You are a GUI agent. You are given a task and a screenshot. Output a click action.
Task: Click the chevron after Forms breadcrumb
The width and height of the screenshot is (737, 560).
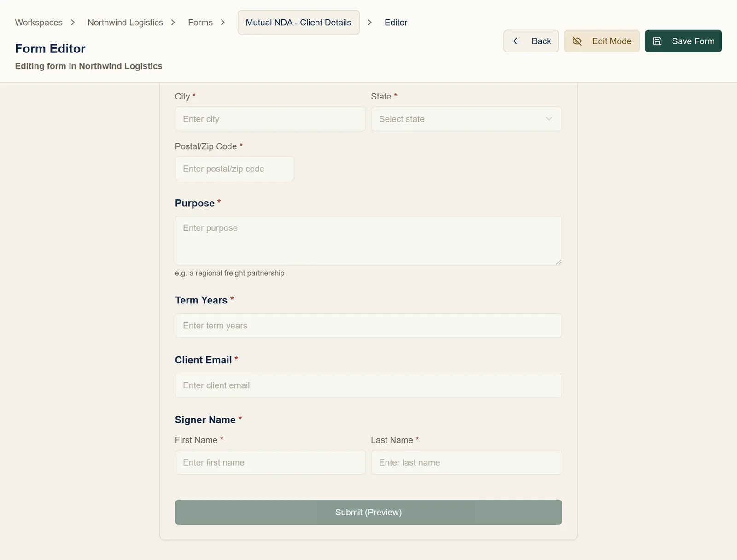pyautogui.click(x=223, y=23)
